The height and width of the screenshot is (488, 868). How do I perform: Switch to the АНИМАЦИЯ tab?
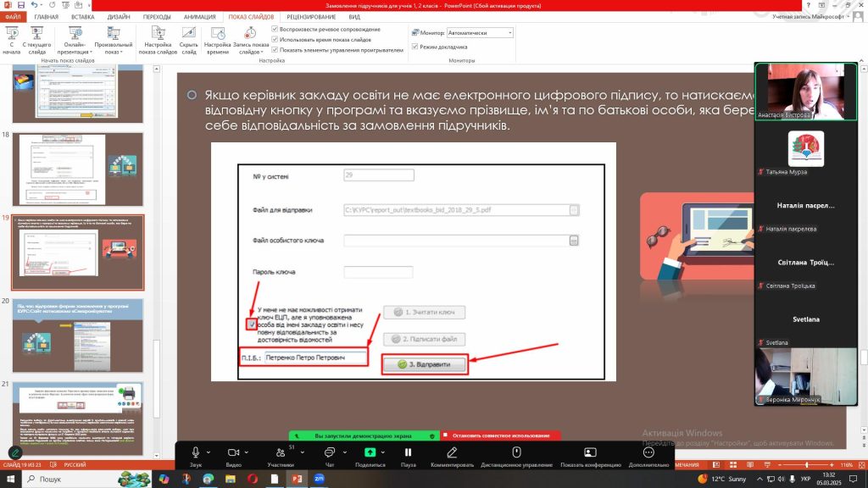click(199, 17)
